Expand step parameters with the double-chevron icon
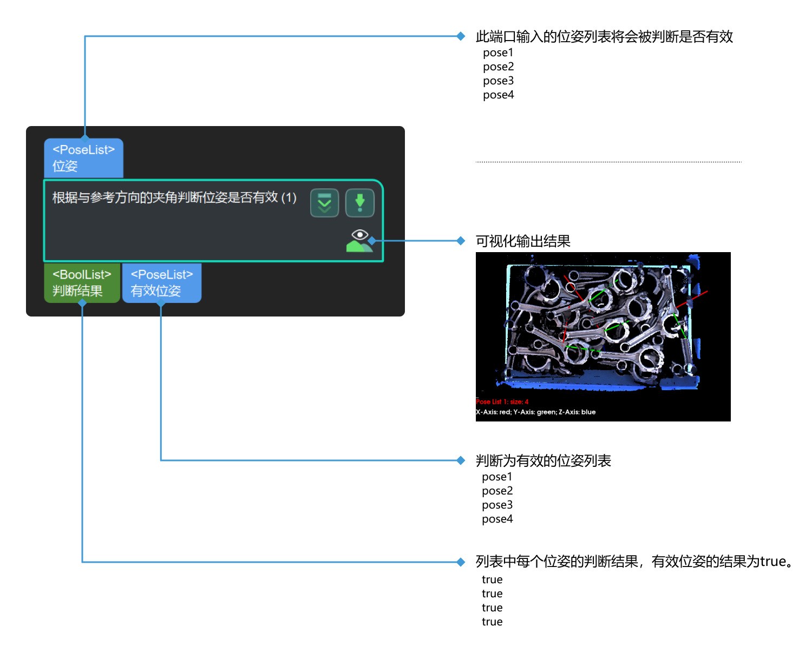This screenshot has width=812, height=646. pos(324,202)
